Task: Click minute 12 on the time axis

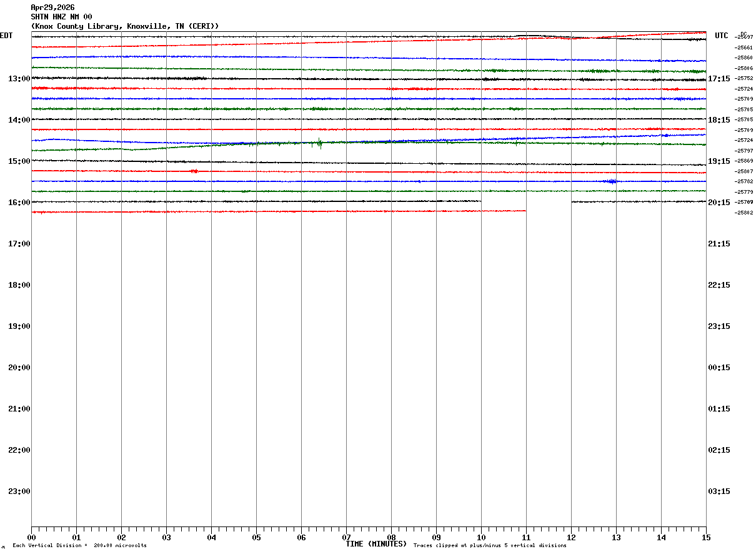Action: tap(571, 538)
